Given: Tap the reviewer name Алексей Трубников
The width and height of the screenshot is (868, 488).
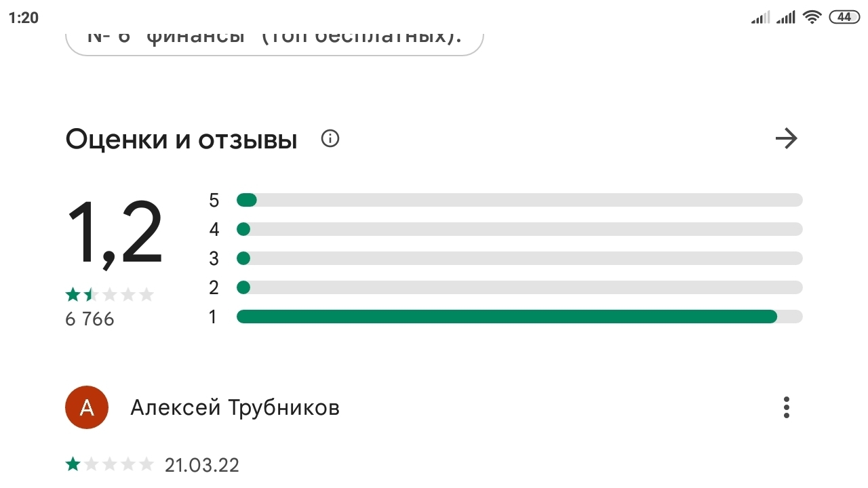Looking at the screenshot, I should pyautogui.click(x=235, y=408).
